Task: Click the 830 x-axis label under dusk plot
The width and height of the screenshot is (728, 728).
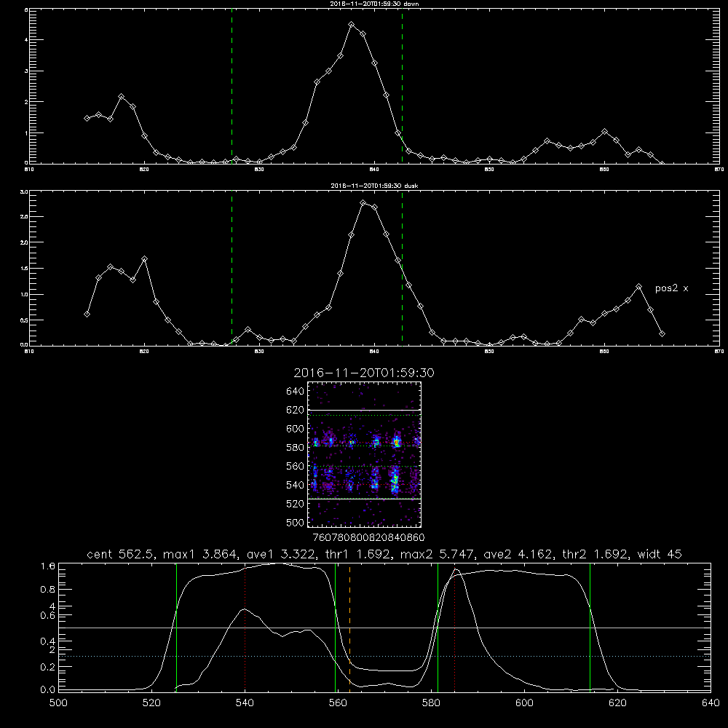Action: (259, 352)
